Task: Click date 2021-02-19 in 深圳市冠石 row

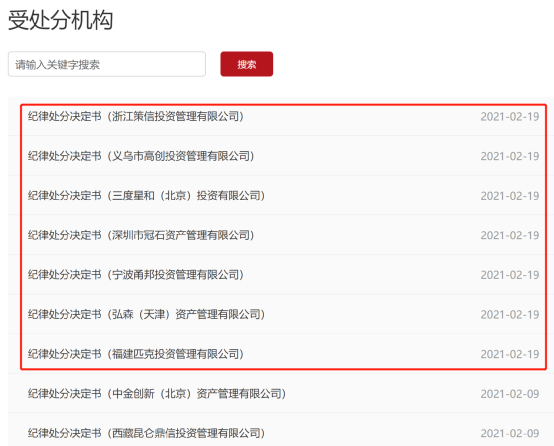Action: click(x=510, y=235)
